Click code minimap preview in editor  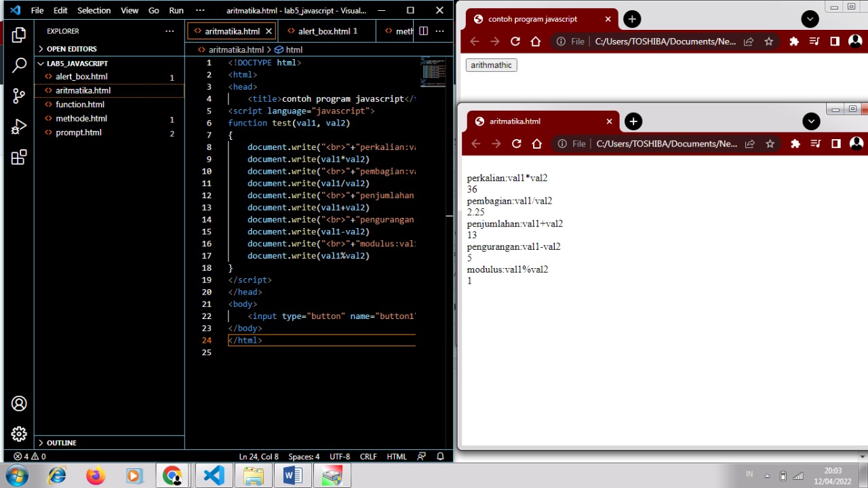tap(433, 72)
